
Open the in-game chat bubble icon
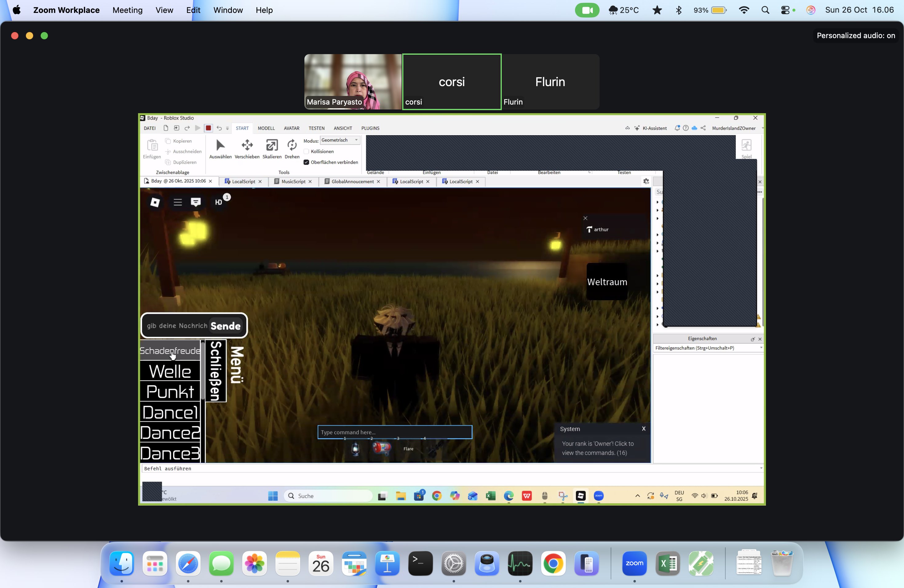point(196,202)
